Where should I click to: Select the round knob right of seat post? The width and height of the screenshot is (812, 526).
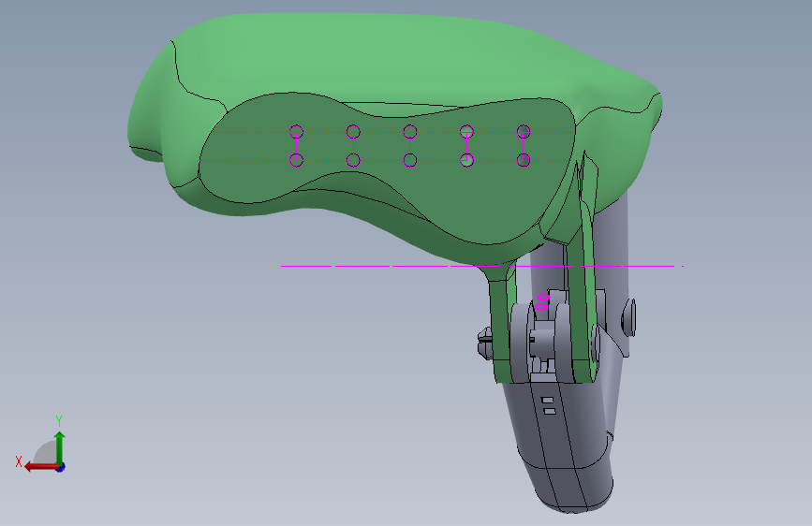point(628,318)
